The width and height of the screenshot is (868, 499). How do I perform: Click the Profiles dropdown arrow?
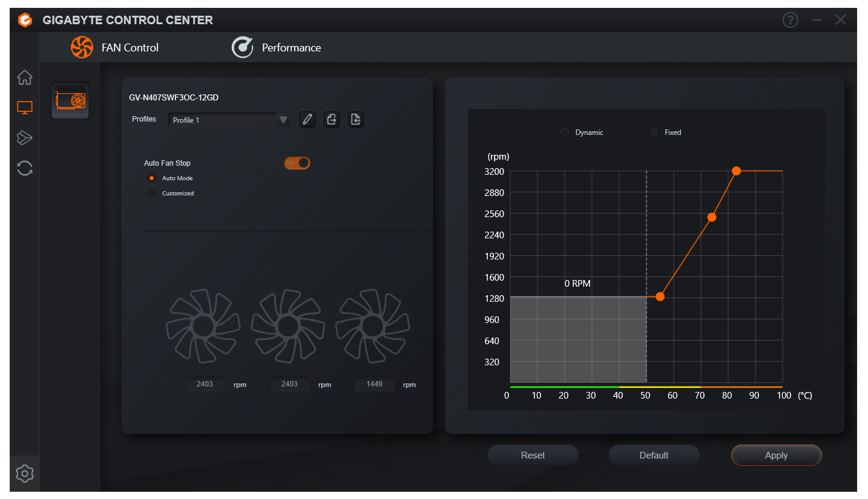[283, 120]
